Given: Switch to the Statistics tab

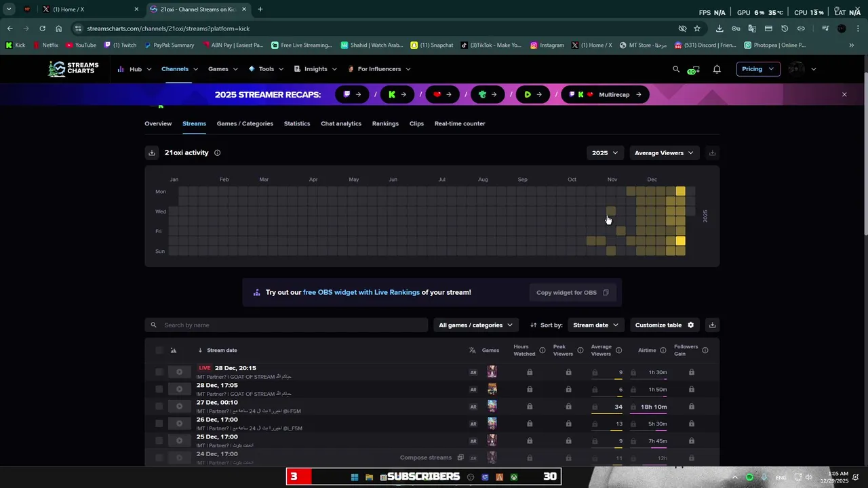Looking at the screenshot, I should [x=297, y=123].
